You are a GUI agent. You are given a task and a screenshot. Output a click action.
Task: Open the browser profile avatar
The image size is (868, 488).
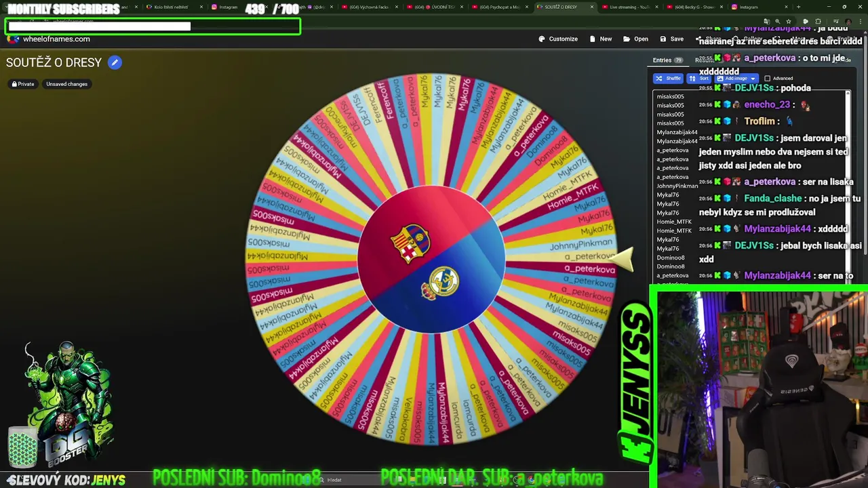848,22
